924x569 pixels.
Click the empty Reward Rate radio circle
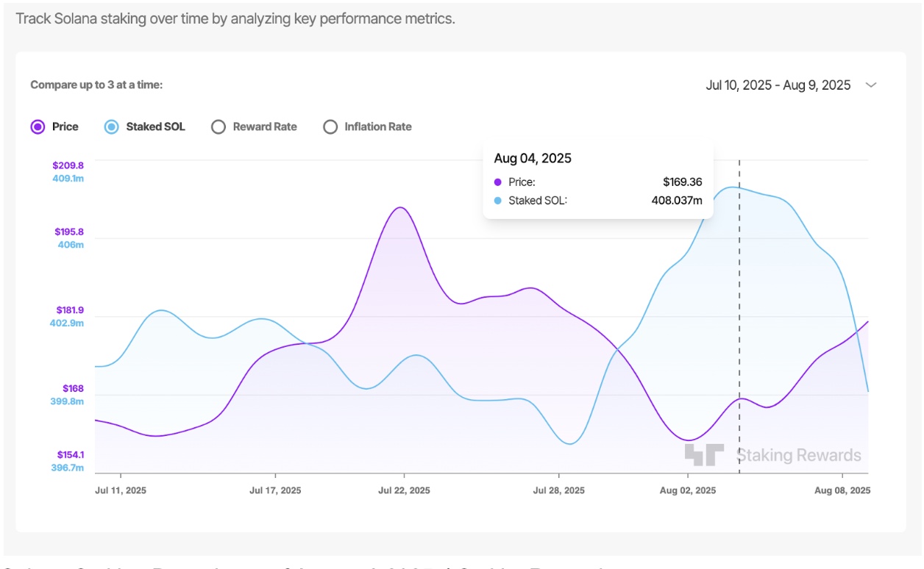(218, 126)
